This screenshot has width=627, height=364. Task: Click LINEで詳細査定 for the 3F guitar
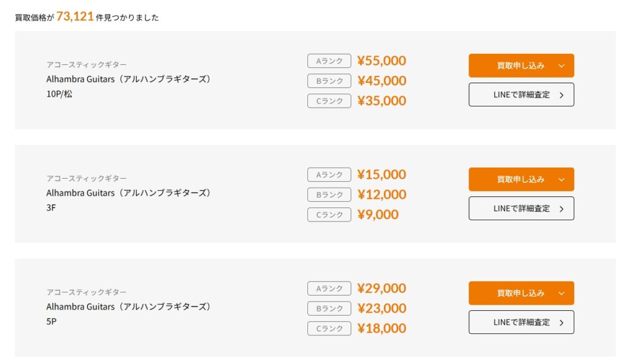tap(521, 208)
